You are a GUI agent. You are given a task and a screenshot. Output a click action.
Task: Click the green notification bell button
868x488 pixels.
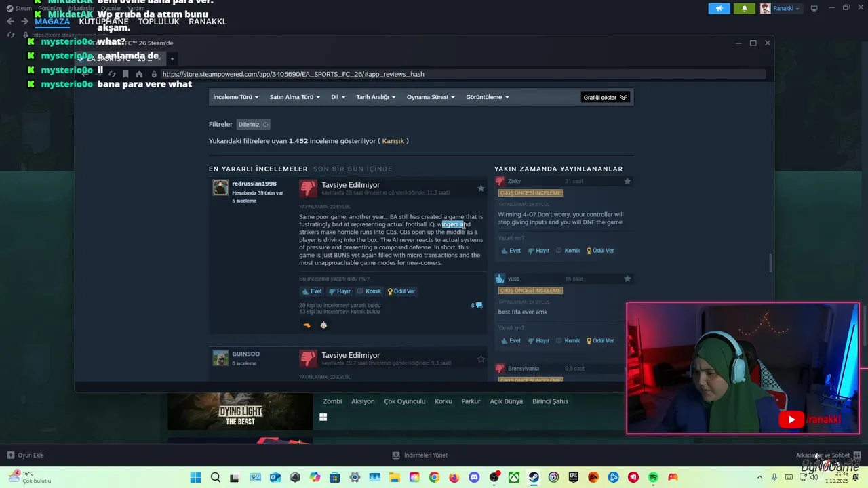click(745, 8)
